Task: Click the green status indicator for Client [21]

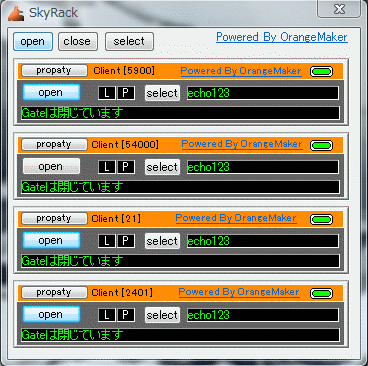Action: [321, 219]
